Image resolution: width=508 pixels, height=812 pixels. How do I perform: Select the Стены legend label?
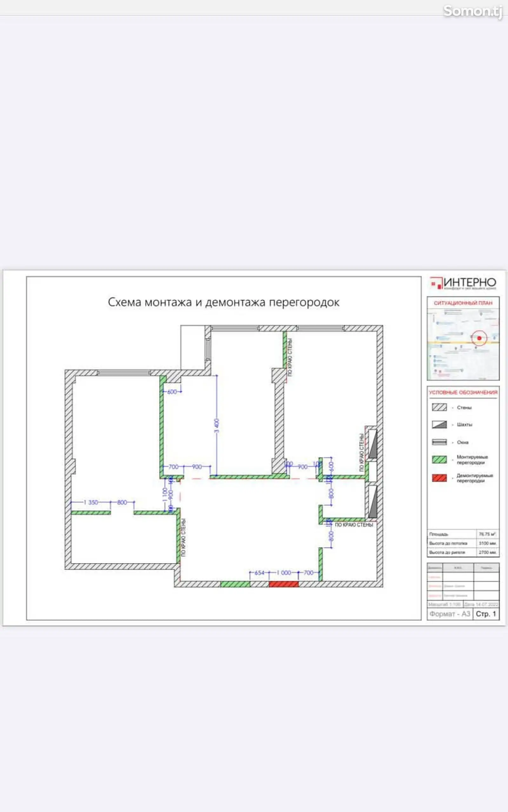(464, 407)
